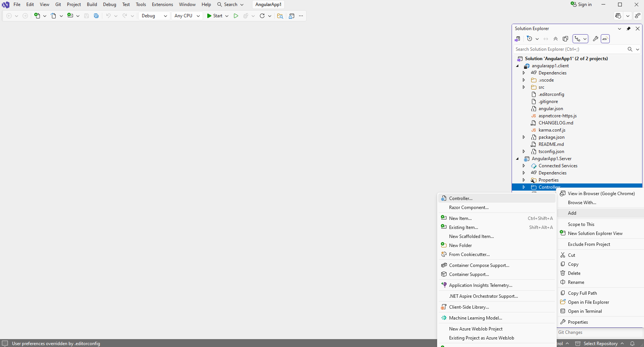Click the Search Solution Explorer field
The height and width of the screenshot is (347, 644).
[569, 49]
